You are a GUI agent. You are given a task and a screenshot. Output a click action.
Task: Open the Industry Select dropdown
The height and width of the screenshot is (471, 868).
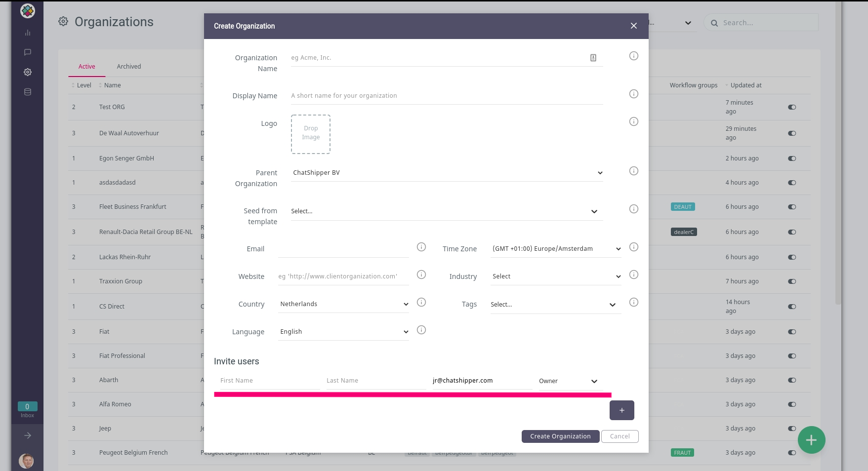point(556,276)
